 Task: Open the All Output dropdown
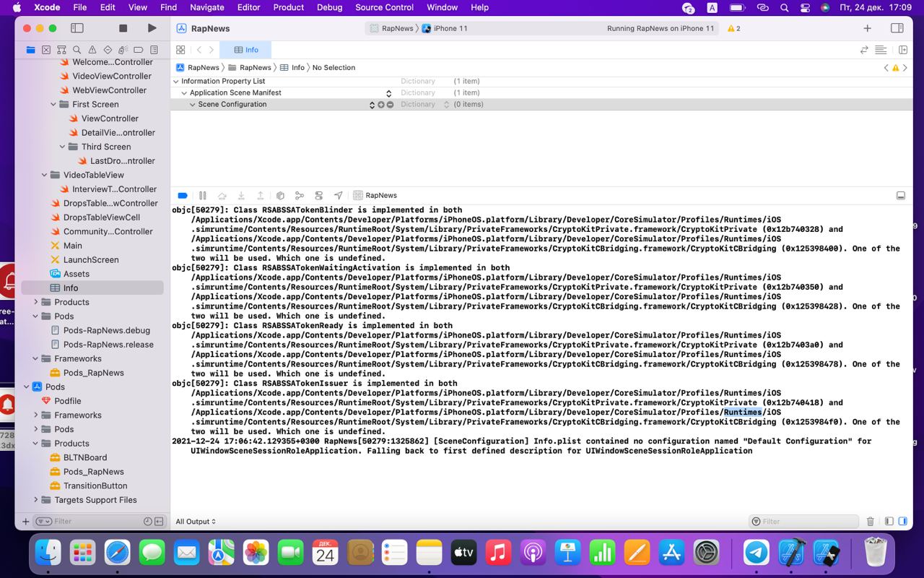[196, 522]
